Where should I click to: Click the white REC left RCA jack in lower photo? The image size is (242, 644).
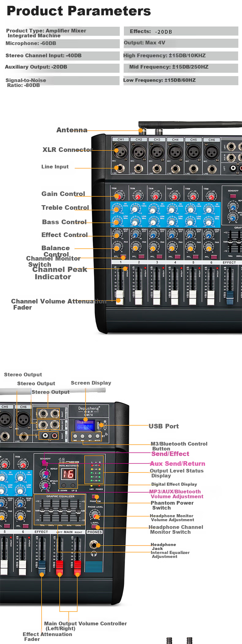pos(45,435)
